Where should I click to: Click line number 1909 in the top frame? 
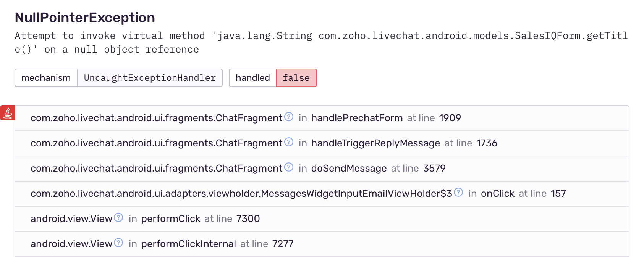(450, 118)
